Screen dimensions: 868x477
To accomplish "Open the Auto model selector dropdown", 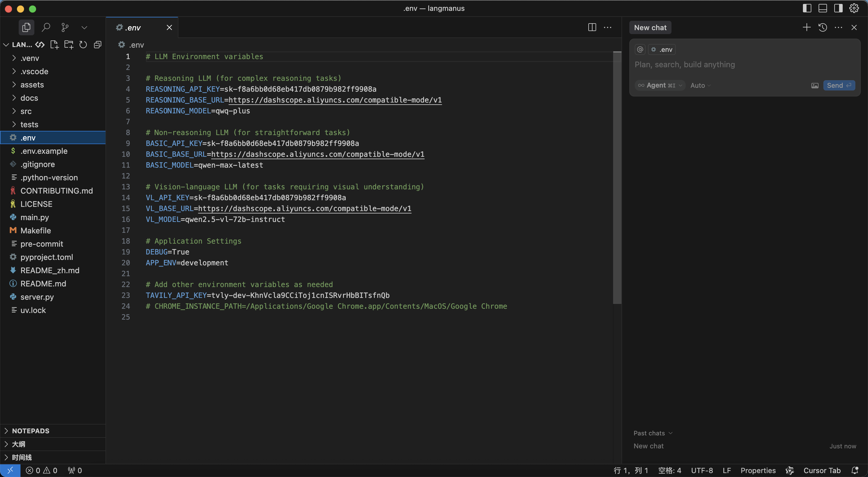I will tap(700, 85).
